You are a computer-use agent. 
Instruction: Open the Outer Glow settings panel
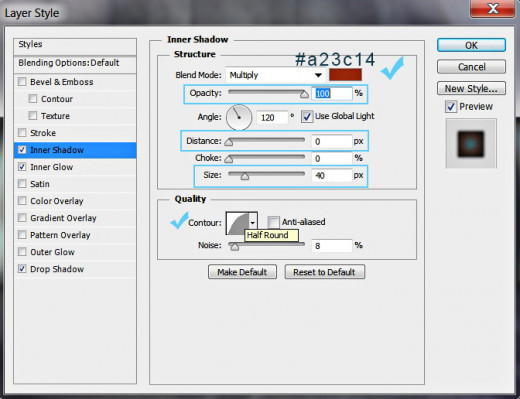52,252
